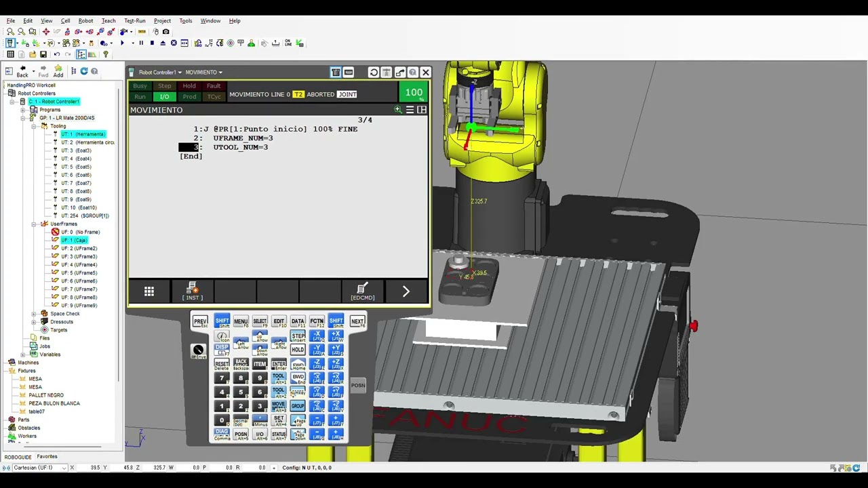Screen dimensions: 868x488
Task: Click the Add star icon in cell browser
Action: tap(58, 71)
